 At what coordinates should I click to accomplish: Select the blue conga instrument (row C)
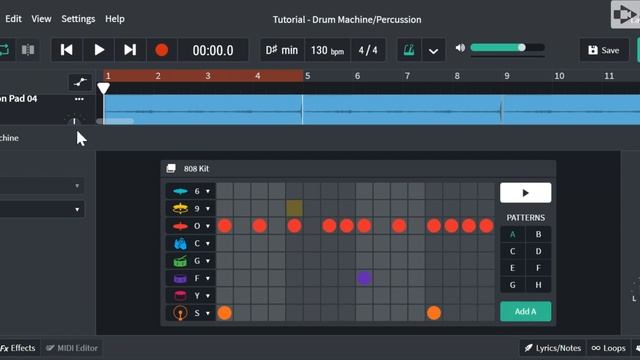tap(180, 244)
